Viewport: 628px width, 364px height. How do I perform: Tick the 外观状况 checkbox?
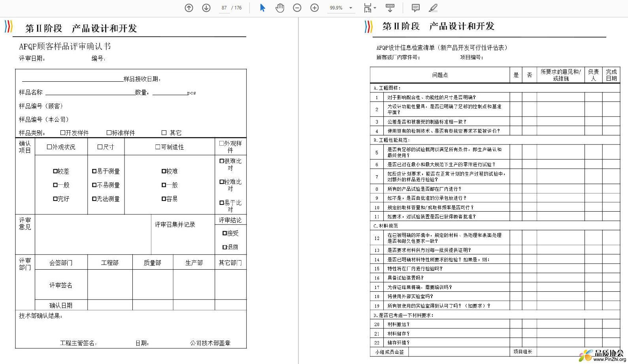(49, 147)
